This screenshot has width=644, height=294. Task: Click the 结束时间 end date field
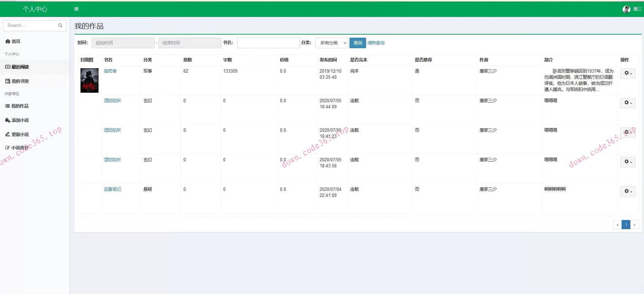coord(190,43)
